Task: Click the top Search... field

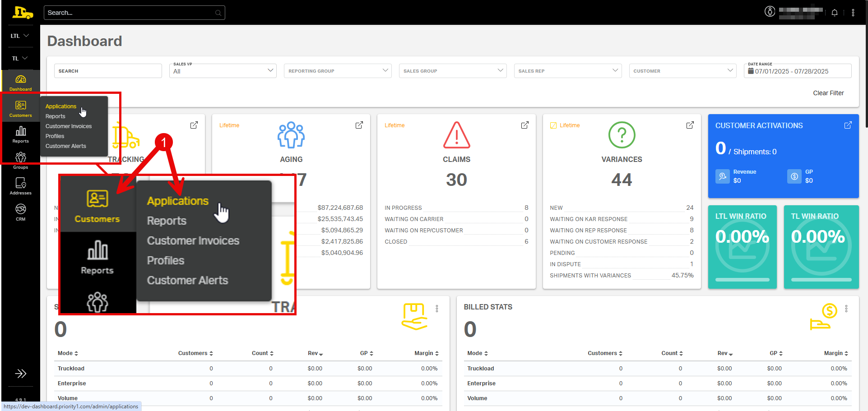Action: pyautogui.click(x=135, y=13)
